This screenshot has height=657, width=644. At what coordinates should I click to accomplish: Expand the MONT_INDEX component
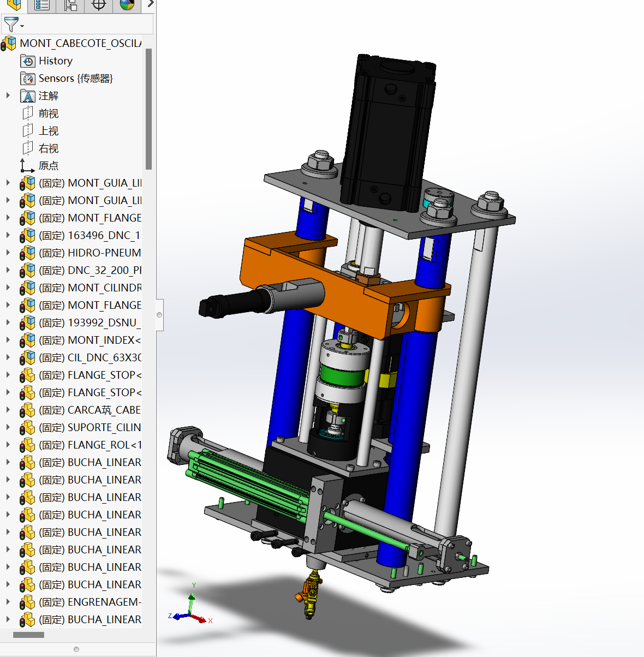click(8, 340)
